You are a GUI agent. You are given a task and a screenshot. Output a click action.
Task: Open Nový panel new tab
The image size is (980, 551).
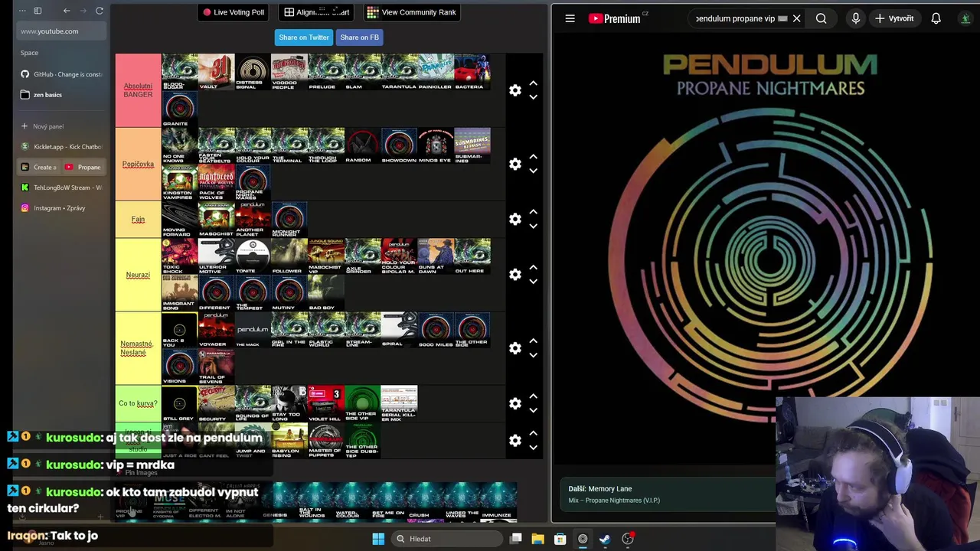60,126
